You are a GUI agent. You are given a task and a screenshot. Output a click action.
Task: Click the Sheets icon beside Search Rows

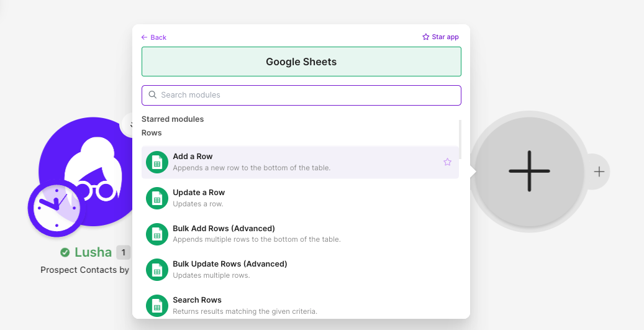157,305
